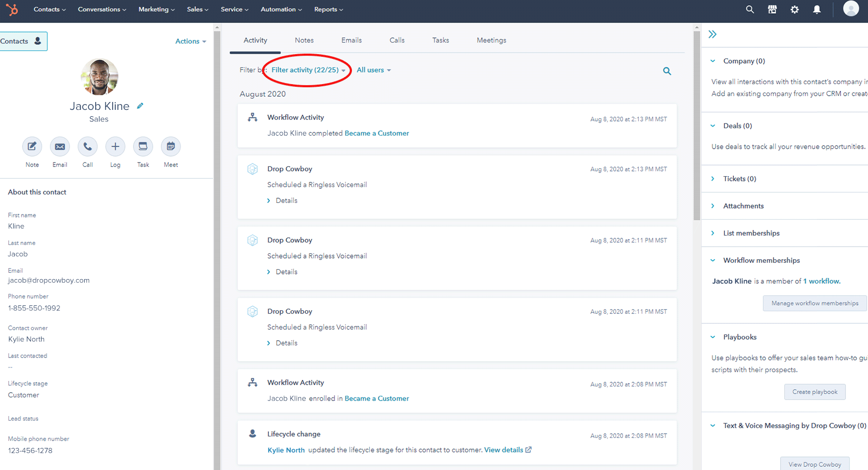Switch to the Notes tab
The width and height of the screenshot is (868, 470).
[304, 40]
